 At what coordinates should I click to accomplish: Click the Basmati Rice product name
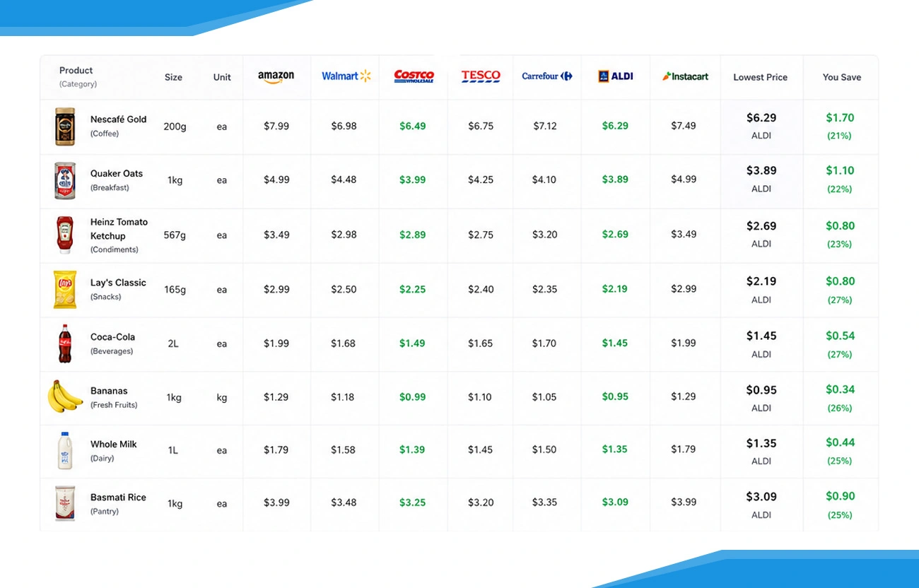pos(118,498)
